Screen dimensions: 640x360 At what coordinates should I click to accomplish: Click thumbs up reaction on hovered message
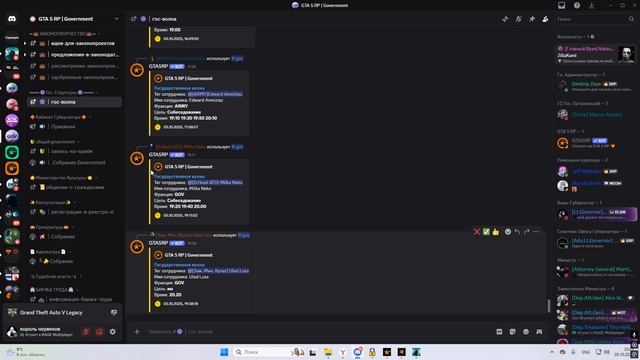tap(496, 232)
